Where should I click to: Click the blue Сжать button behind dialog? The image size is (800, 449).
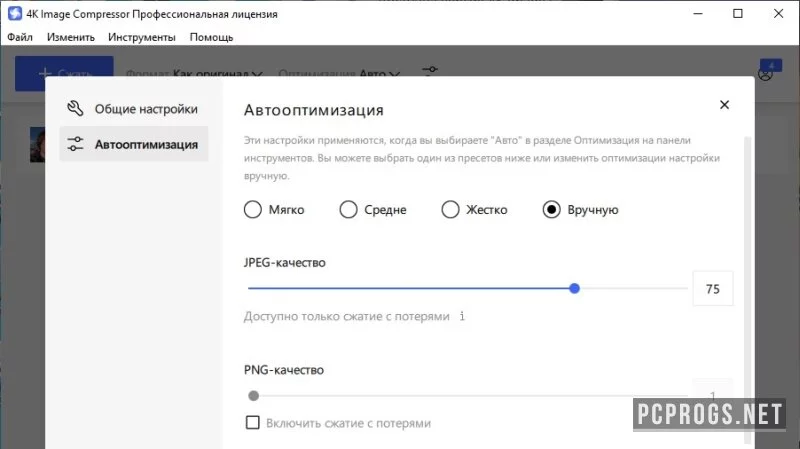64,66
